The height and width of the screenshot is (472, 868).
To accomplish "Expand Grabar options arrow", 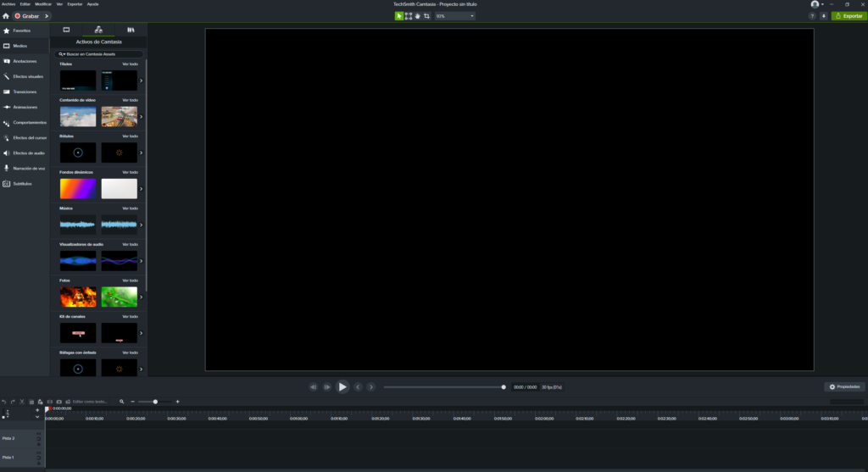I will pyautogui.click(x=47, y=16).
